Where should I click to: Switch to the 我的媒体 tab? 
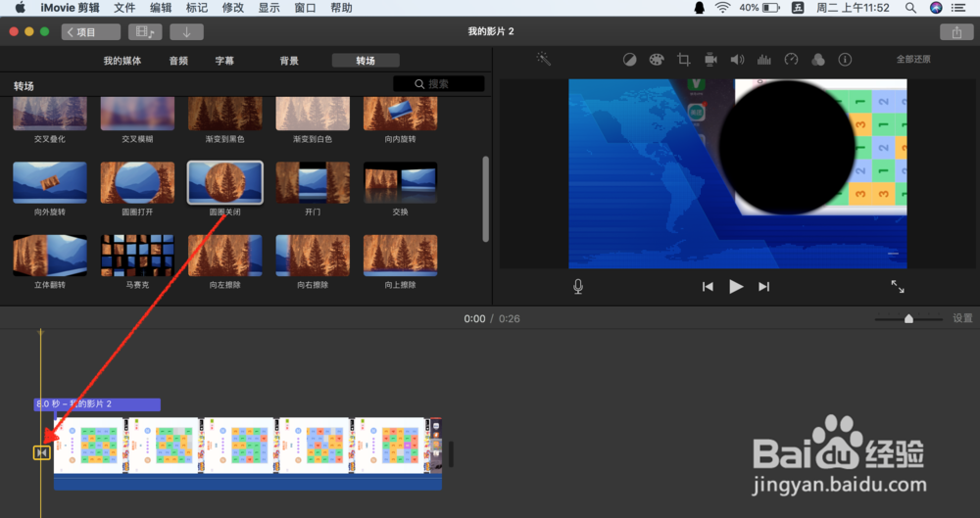click(122, 61)
